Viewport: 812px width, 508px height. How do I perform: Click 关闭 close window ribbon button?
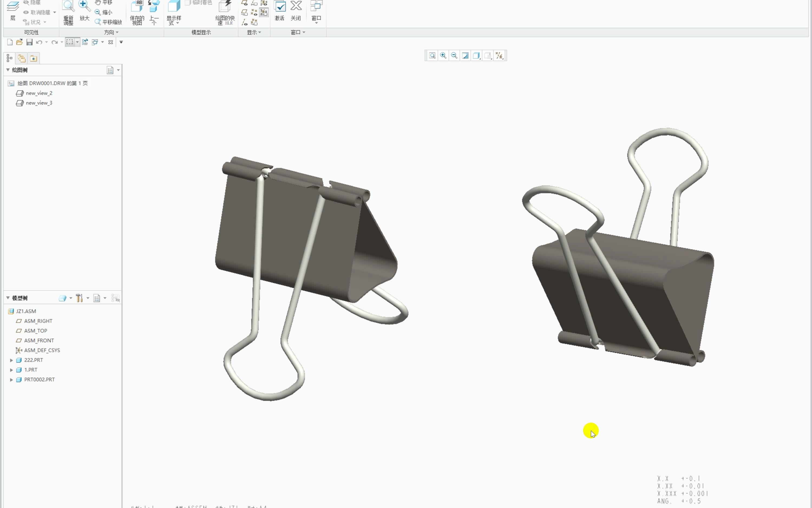pos(296,11)
